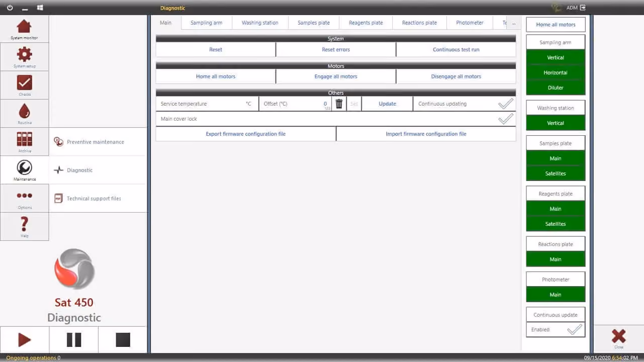Click the power icon in title bar
The width and height of the screenshot is (644, 362).
[10, 8]
